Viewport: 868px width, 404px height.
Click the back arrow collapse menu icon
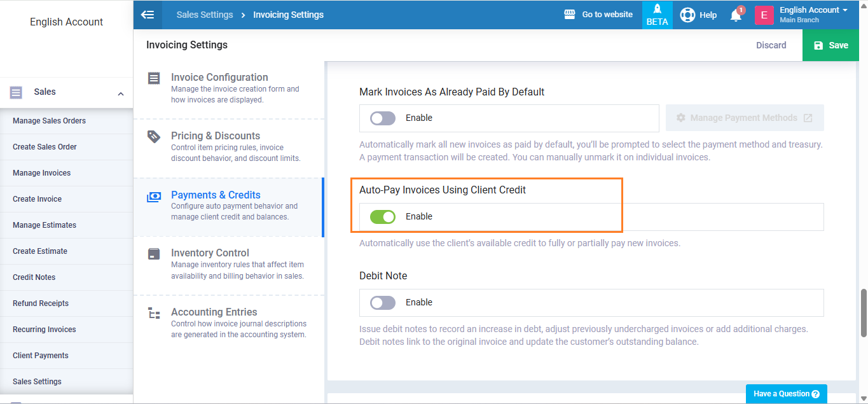click(148, 15)
